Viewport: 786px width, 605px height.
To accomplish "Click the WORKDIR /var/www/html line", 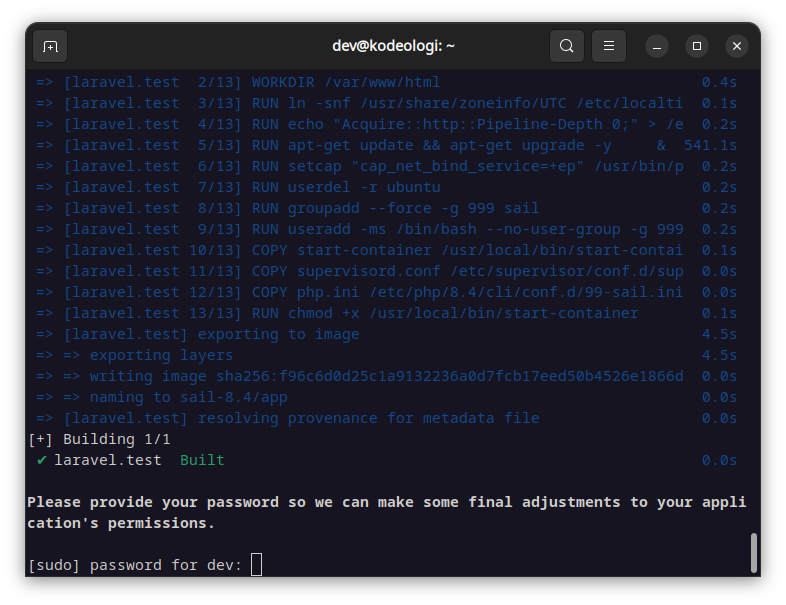I will coord(346,82).
